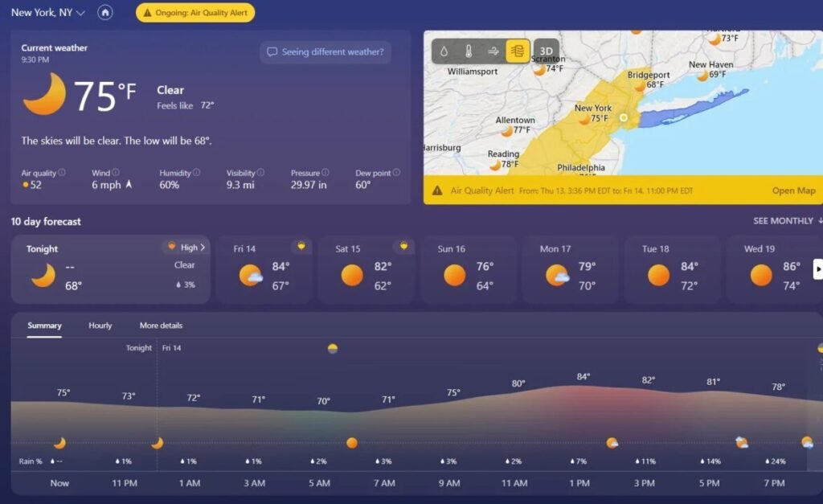Click the home location icon

click(x=105, y=13)
